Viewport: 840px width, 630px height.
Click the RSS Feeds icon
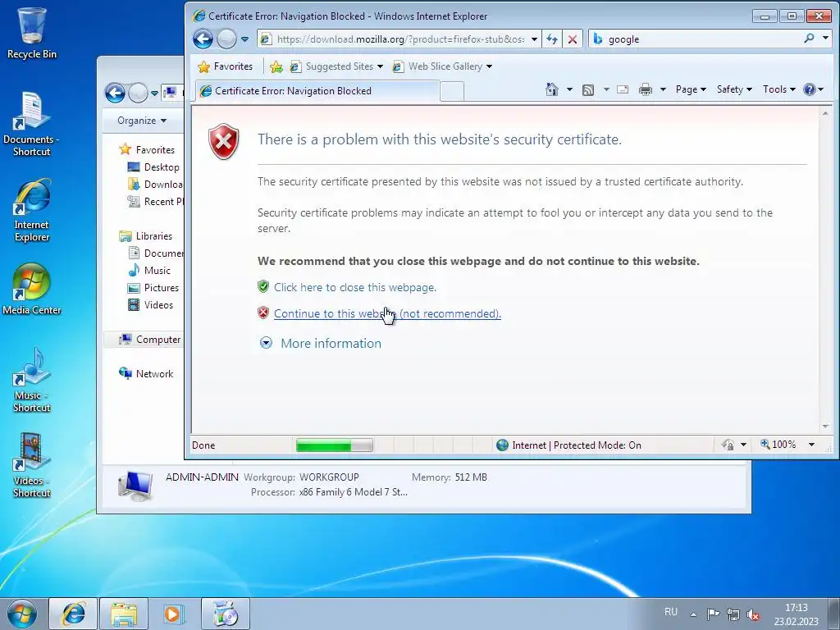(x=587, y=90)
